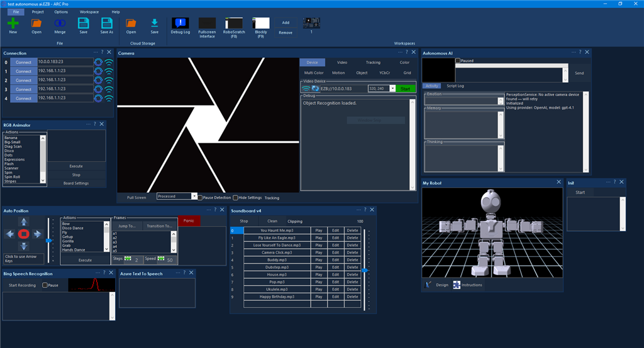The width and height of the screenshot is (644, 348).
Task: Switch to the Tracking tab in Camera
Action: 373,62
